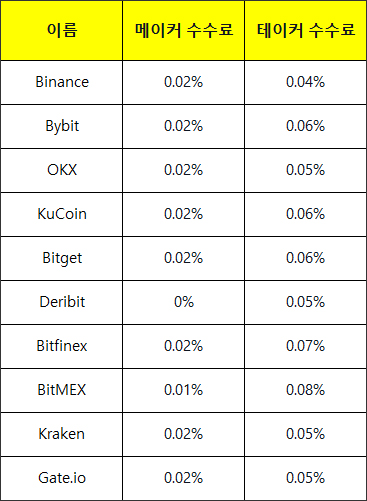Image resolution: width=367 pixels, height=501 pixels.
Task: Click the Binance name cell
Action: point(62,82)
